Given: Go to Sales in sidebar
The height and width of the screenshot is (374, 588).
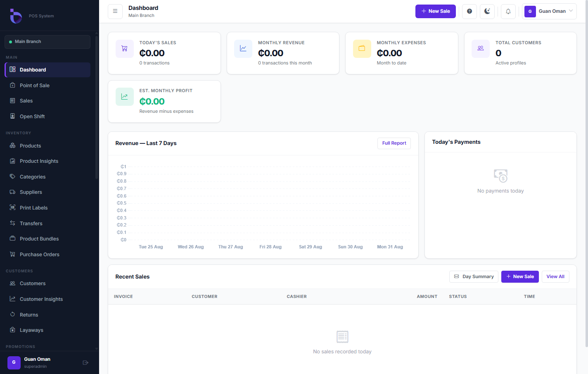Looking at the screenshot, I should [47, 101].
